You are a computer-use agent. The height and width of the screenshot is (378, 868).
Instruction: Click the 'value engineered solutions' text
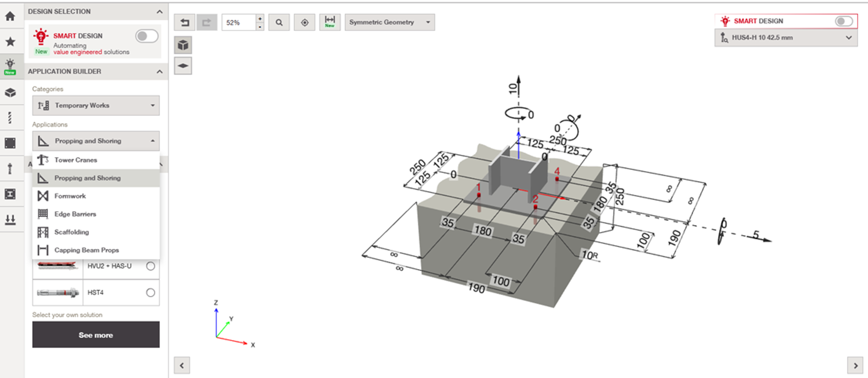91,52
